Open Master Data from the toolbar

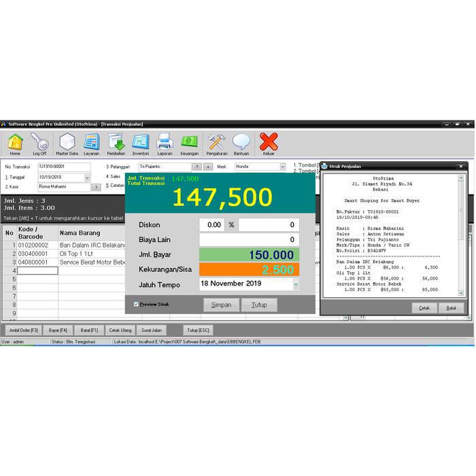pos(67,143)
